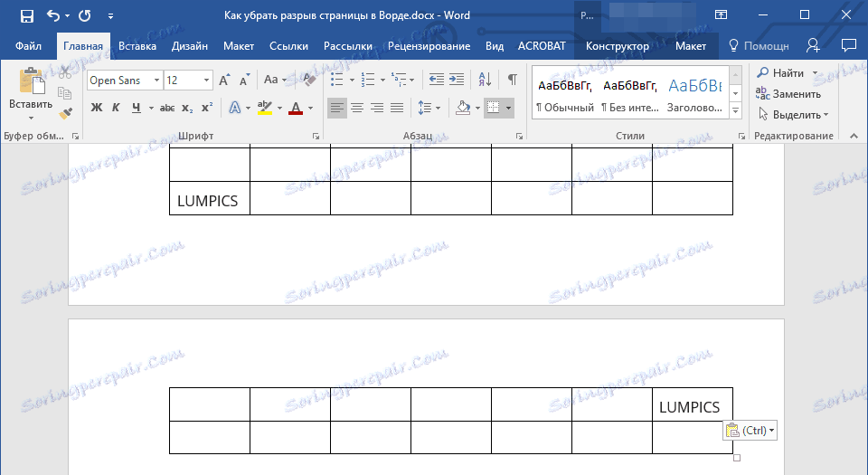Decrease paragraph indent
868x475 pixels.
tap(436, 80)
